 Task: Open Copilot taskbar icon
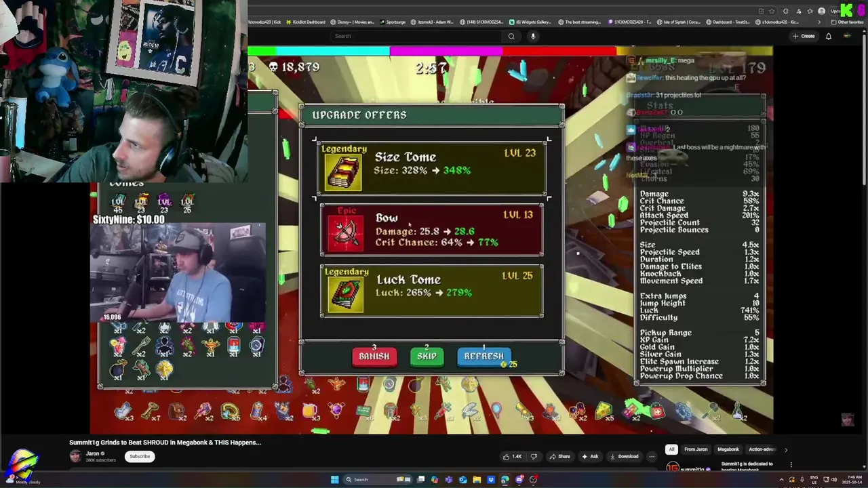pyautogui.click(x=435, y=480)
